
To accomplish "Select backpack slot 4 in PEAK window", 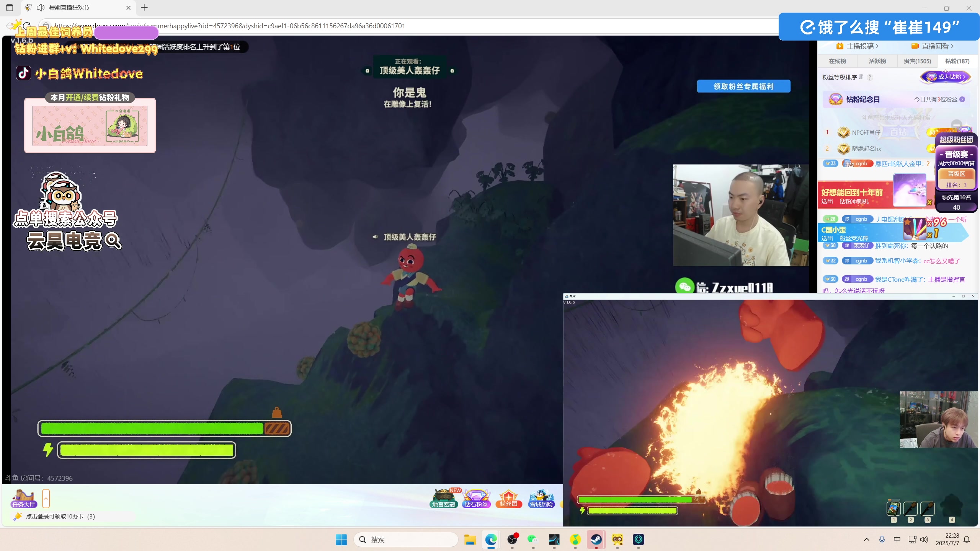I will [952, 506].
